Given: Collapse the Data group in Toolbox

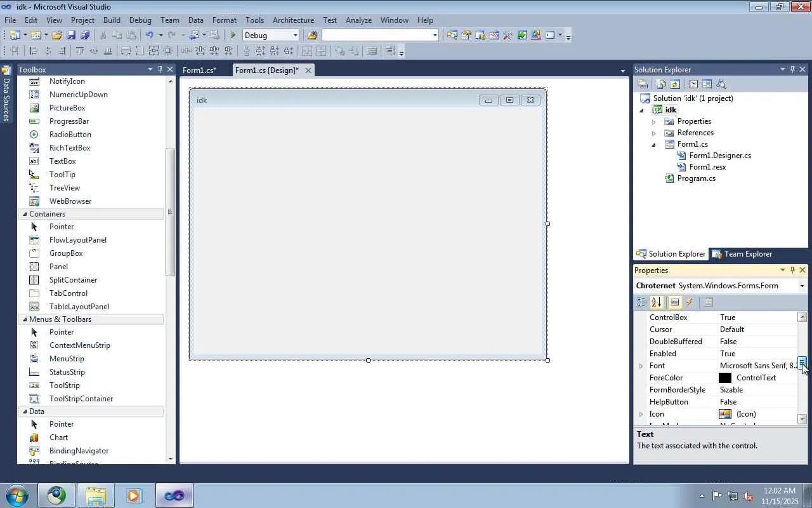Looking at the screenshot, I should pos(25,411).
